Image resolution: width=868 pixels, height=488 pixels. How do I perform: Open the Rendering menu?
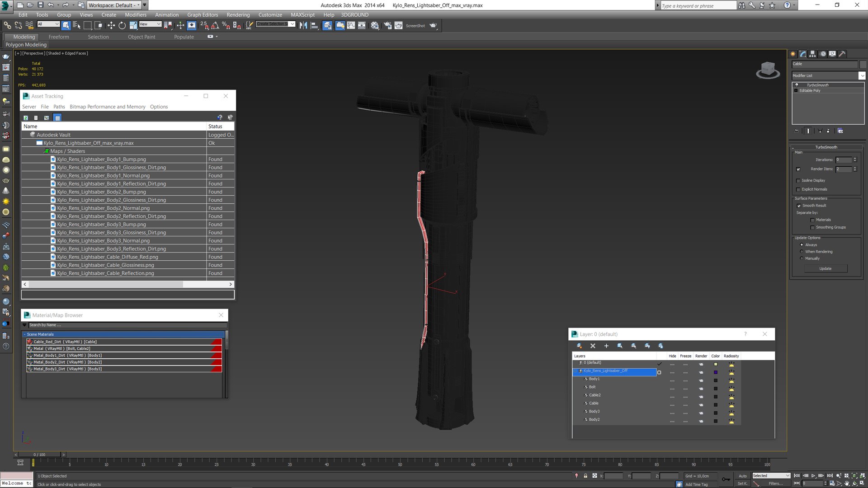(238, 14)
